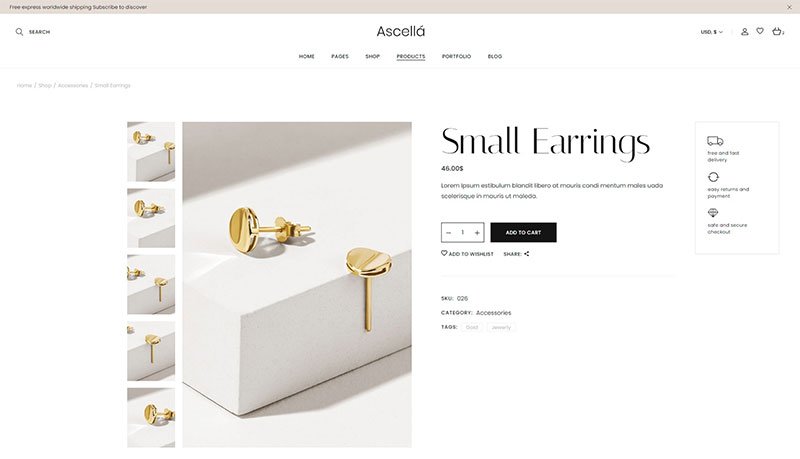Click the delivery truck icon
Image resolution: width=800 pixels, height=459 pixels.
pyautogui.click(x=715, y=141)
